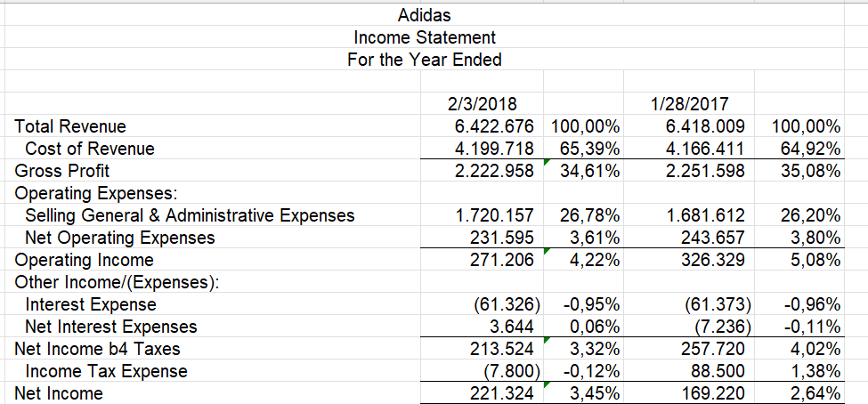
Task: Select the 1,38% cell
Action: point(816,371)
